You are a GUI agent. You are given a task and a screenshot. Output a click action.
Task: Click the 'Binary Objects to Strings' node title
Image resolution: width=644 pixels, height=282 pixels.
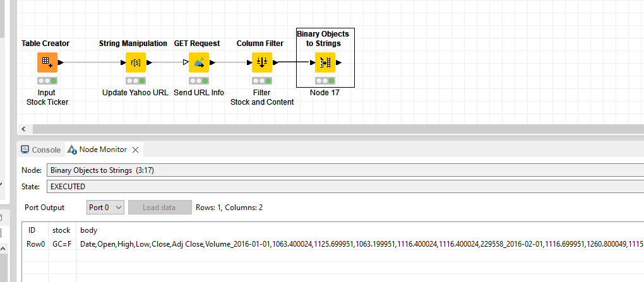323,38
